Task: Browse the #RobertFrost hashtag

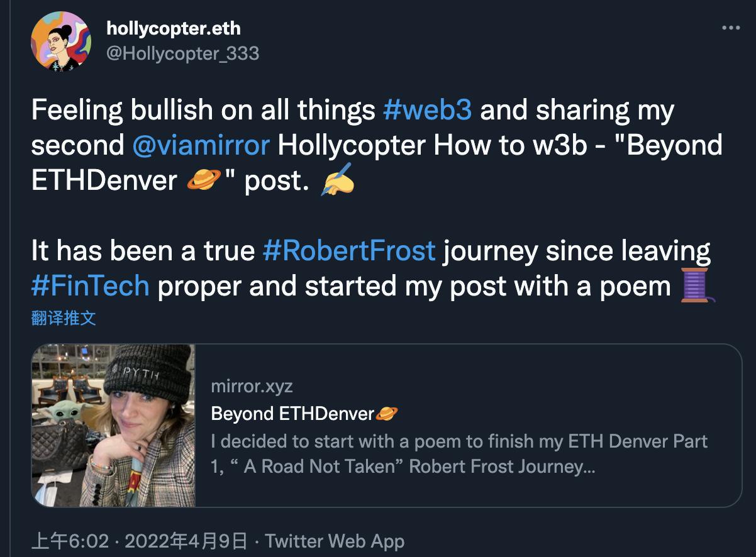Action: (349, 251)
